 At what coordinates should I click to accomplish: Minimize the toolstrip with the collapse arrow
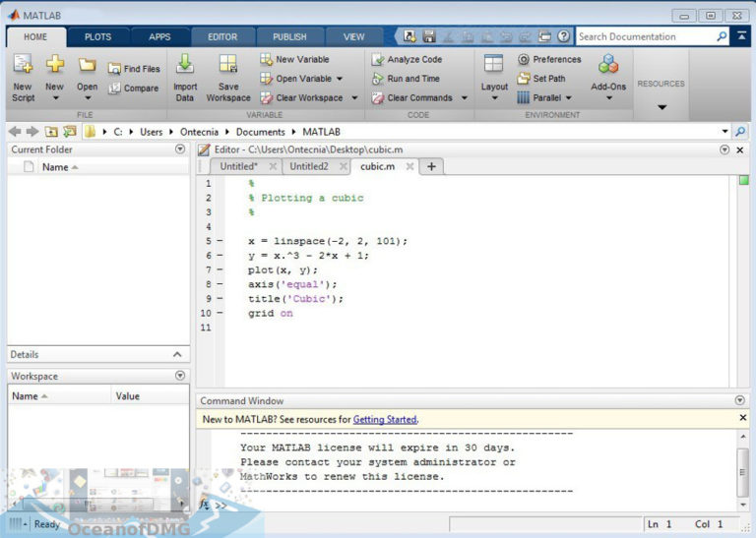pos(741,36)
